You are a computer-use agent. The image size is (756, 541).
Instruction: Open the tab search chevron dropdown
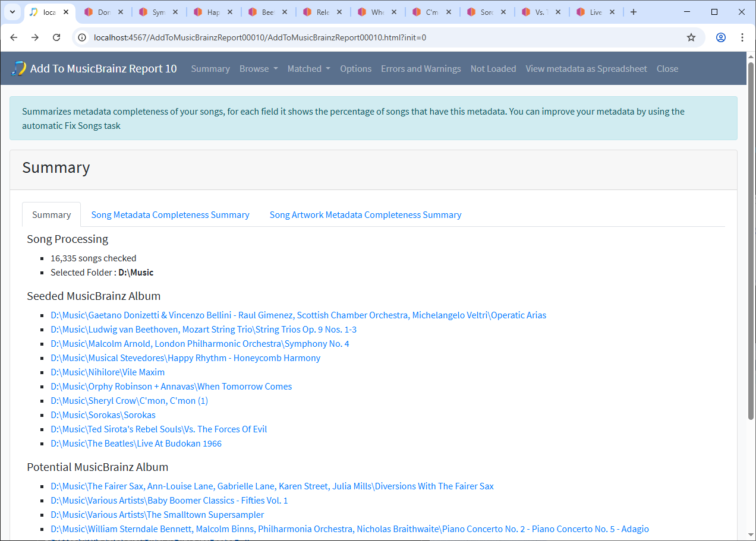pos(12,12)
